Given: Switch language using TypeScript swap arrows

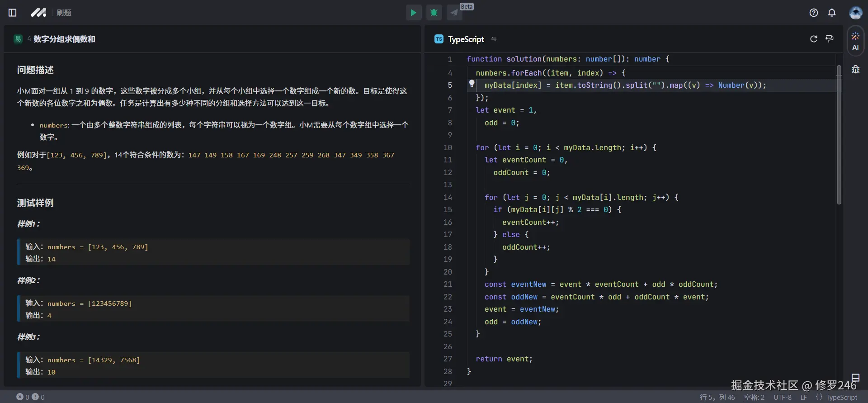Looking at the screenshot, I should 494,39.
